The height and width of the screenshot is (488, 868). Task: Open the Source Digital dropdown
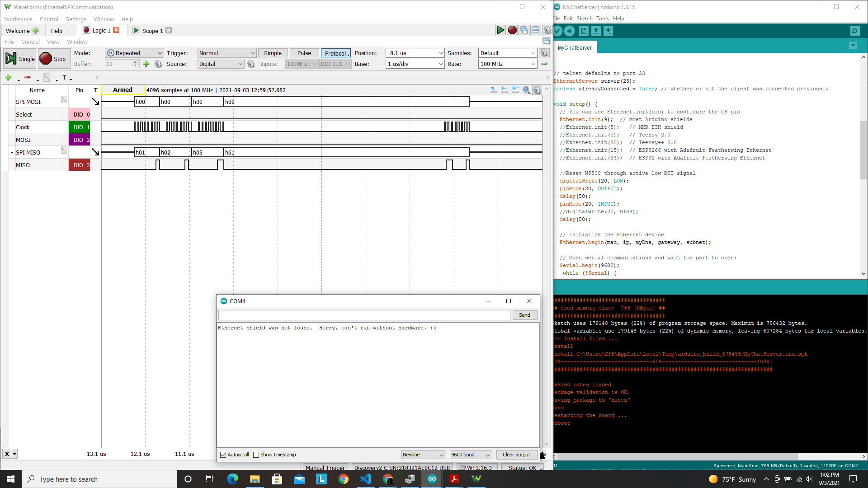point(221,64)
